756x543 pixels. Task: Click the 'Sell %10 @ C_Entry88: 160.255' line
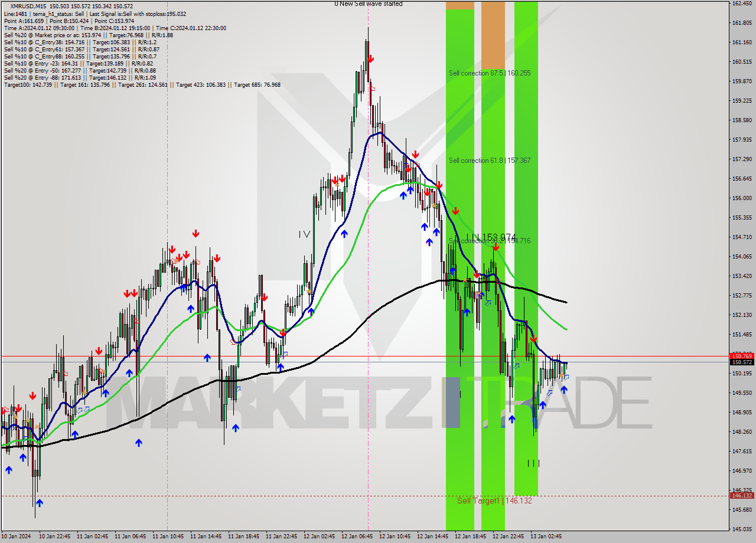click(80, 56)
